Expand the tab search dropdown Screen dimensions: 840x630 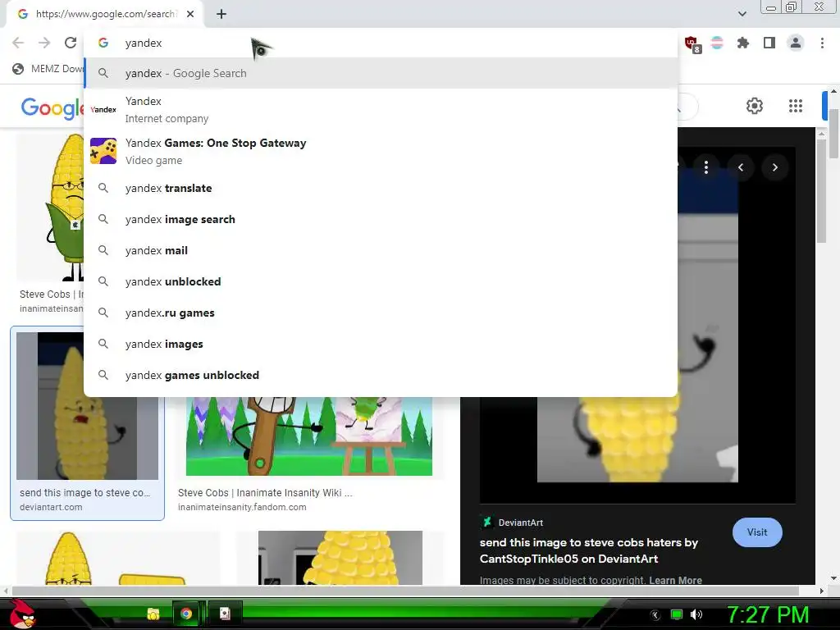(x=742, y=14)
